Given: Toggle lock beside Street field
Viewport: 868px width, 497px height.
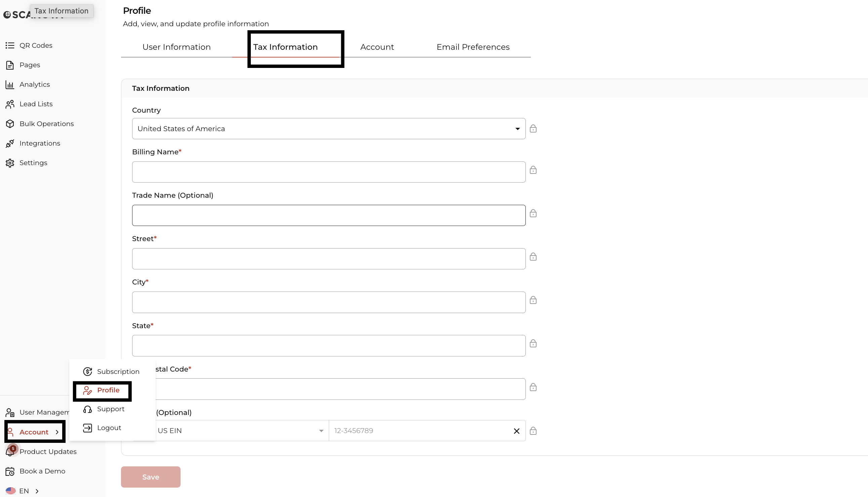Looking at the screenshot, I should 533,257.
